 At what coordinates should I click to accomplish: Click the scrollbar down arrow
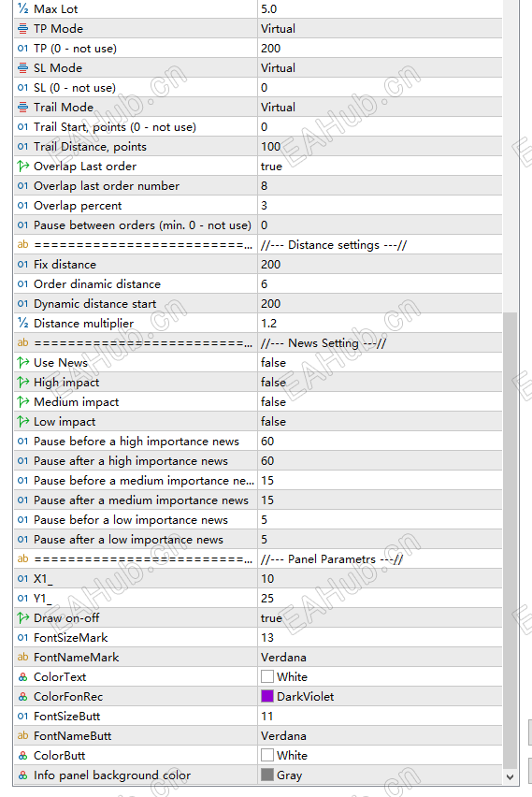point(510,776)
